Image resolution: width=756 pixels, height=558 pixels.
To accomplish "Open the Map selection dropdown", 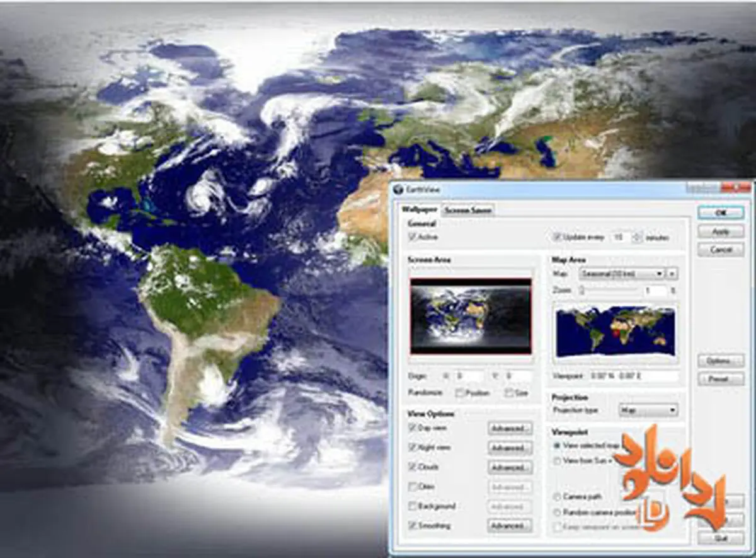I will [x=622, y=274].
